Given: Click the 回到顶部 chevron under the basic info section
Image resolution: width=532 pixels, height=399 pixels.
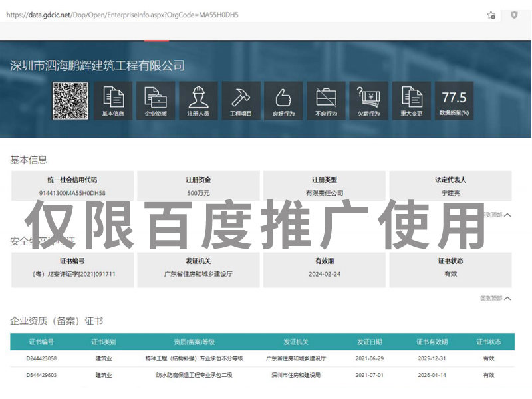Looking at the screenshot, I should click(507, 215).
